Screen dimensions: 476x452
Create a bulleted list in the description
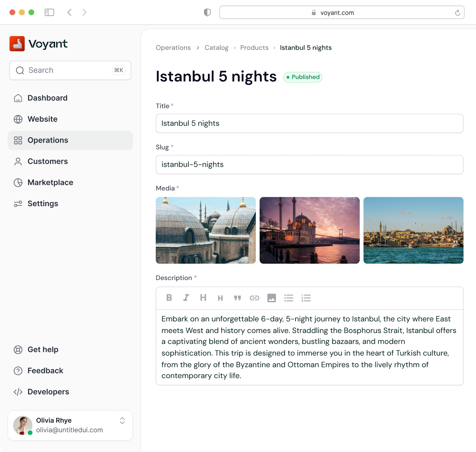point(289,298)
